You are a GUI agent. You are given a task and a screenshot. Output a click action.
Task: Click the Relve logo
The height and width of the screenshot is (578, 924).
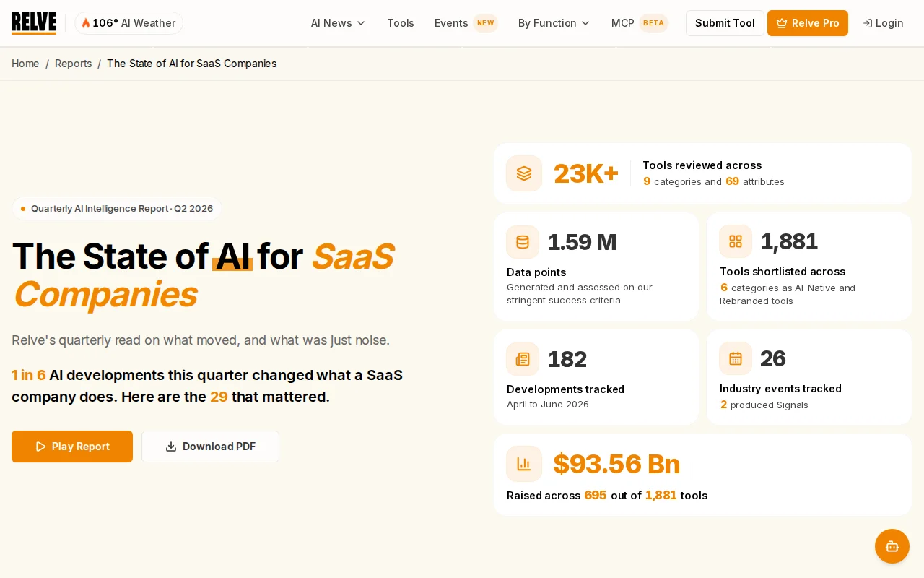click(34, 23)
